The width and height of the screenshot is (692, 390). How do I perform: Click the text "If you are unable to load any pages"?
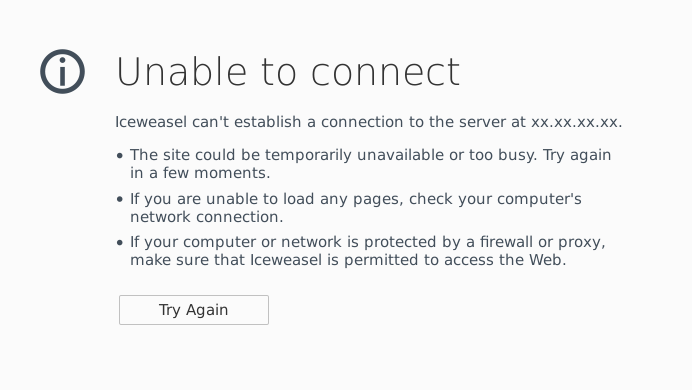(x=267, y=199)
